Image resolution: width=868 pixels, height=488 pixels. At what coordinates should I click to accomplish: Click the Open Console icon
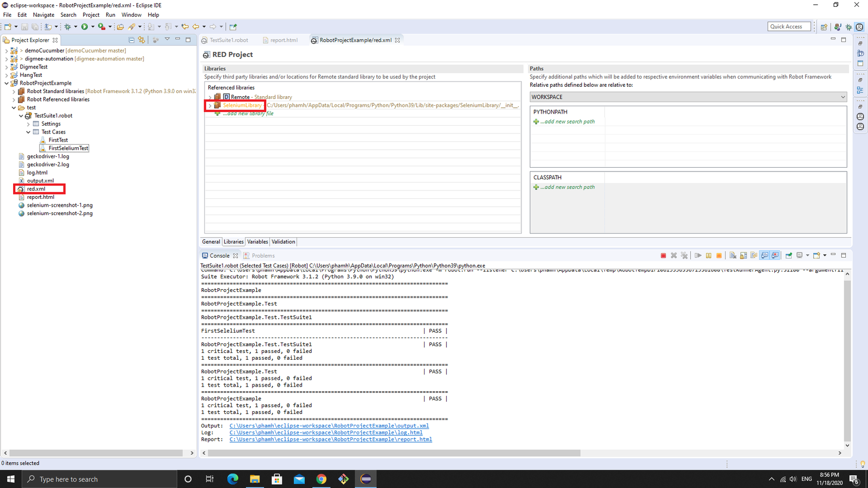click(x=816, y=256)
